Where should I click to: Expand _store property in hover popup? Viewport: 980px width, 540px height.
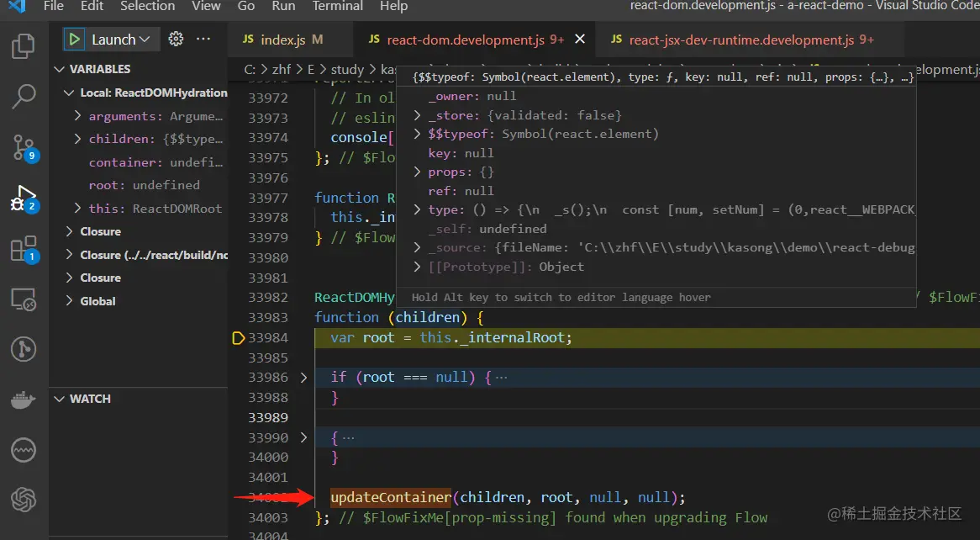[417, 115]
